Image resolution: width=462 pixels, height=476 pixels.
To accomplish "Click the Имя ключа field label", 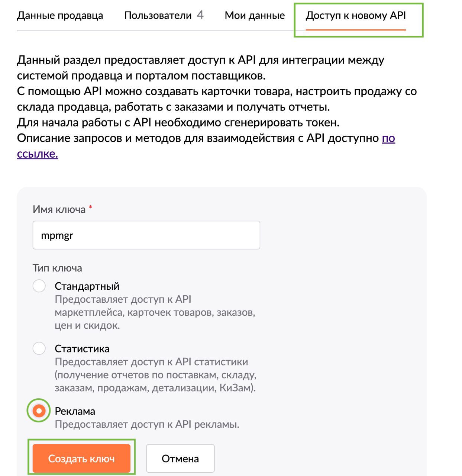I will (x=59, y=209).
